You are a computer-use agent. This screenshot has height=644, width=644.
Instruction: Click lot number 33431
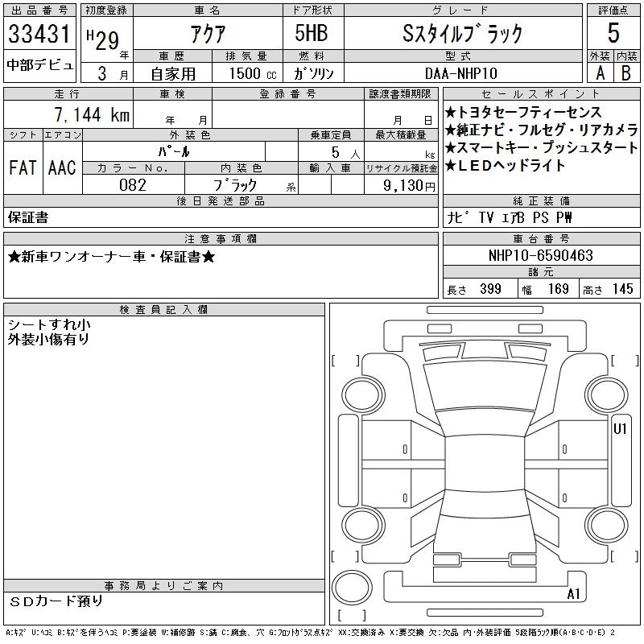pos(40,34)
